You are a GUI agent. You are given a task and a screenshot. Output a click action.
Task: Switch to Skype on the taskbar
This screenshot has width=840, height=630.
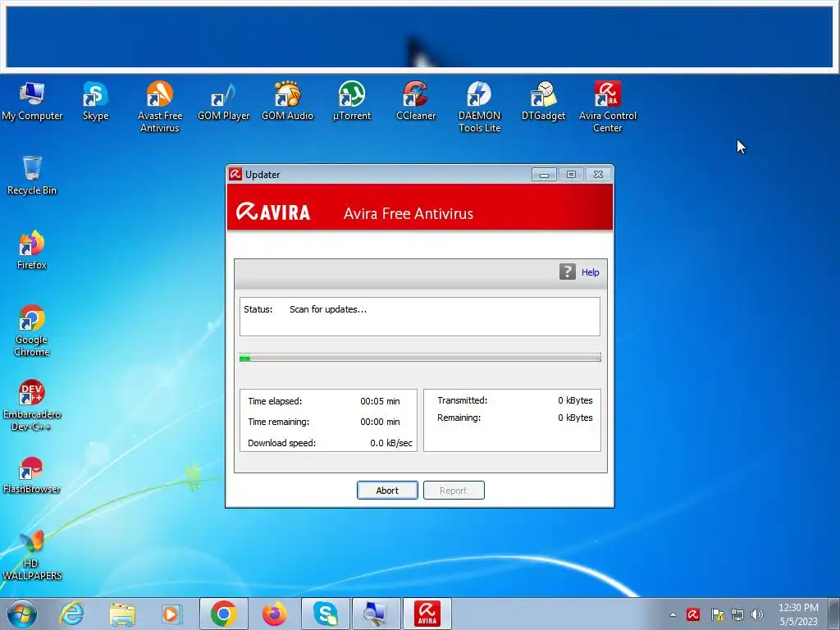(x=326, y=614)
